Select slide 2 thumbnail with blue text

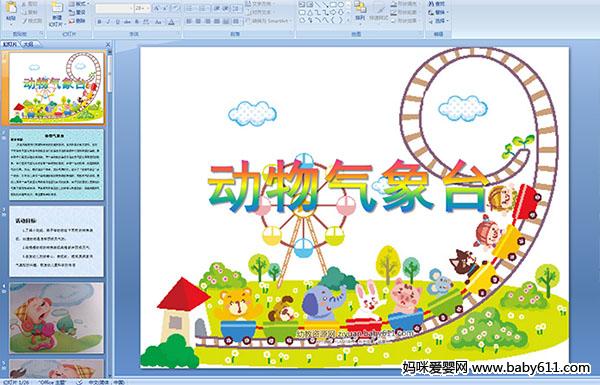tap(56, 165)
